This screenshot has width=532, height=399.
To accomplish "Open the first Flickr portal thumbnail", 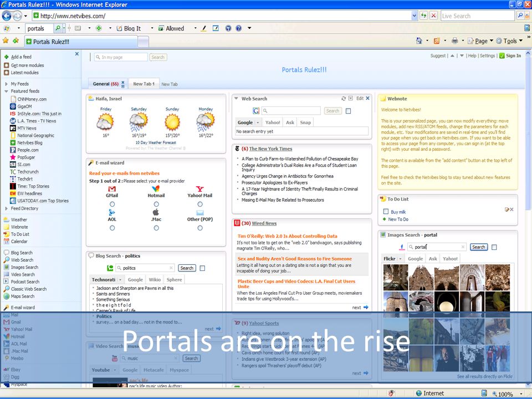I will [395, 277].
